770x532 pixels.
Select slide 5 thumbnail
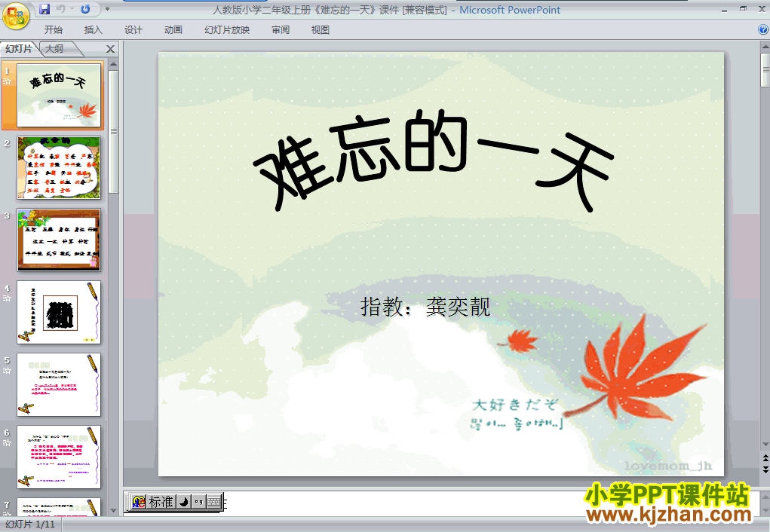click(x=59, y=385)
